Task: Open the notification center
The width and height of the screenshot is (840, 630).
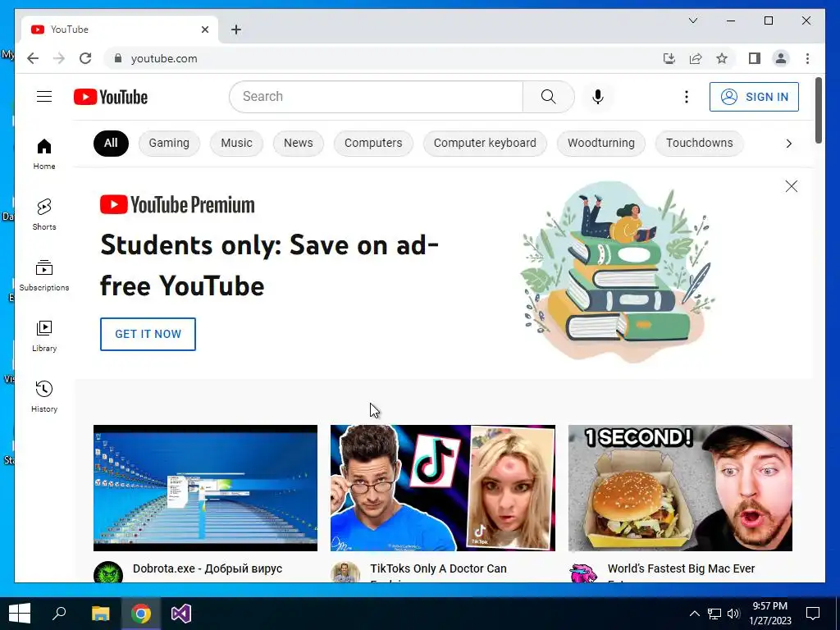Action: point(813,614)
